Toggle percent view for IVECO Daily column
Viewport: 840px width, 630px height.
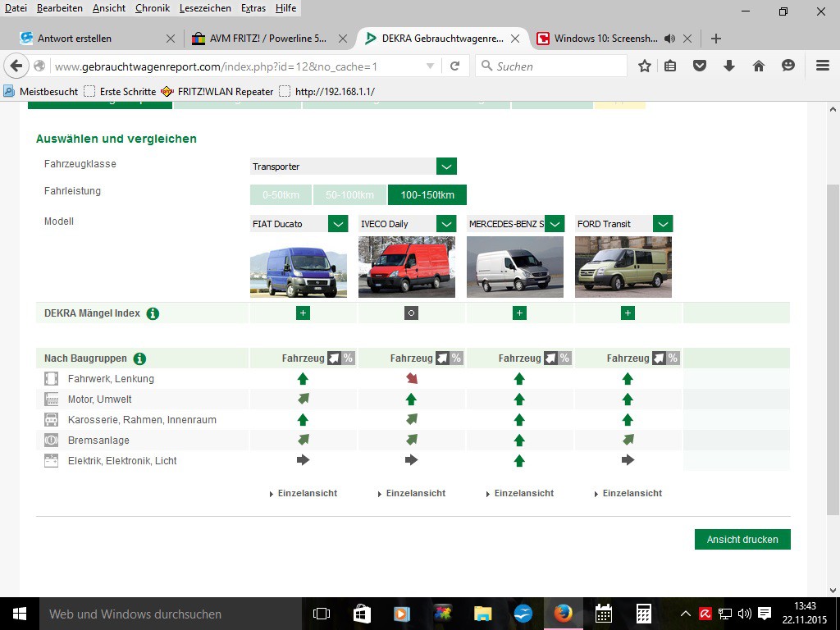pos(456,358)
